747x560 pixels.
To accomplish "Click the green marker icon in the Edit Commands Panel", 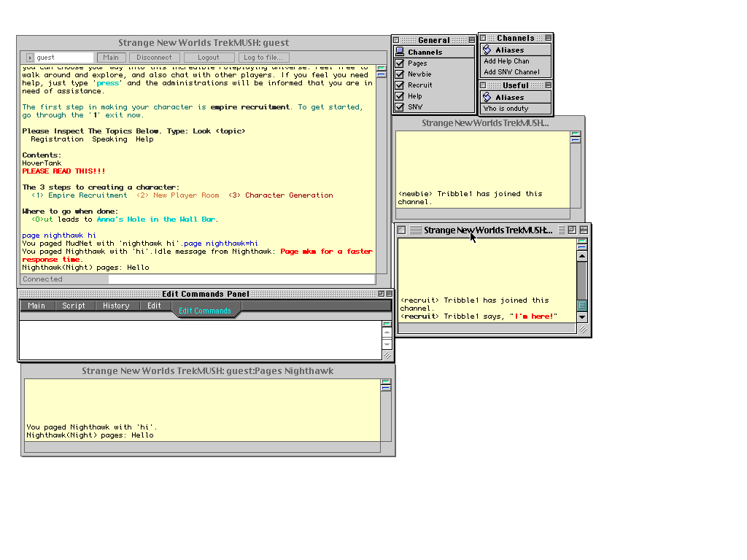I will click(387, 324).
